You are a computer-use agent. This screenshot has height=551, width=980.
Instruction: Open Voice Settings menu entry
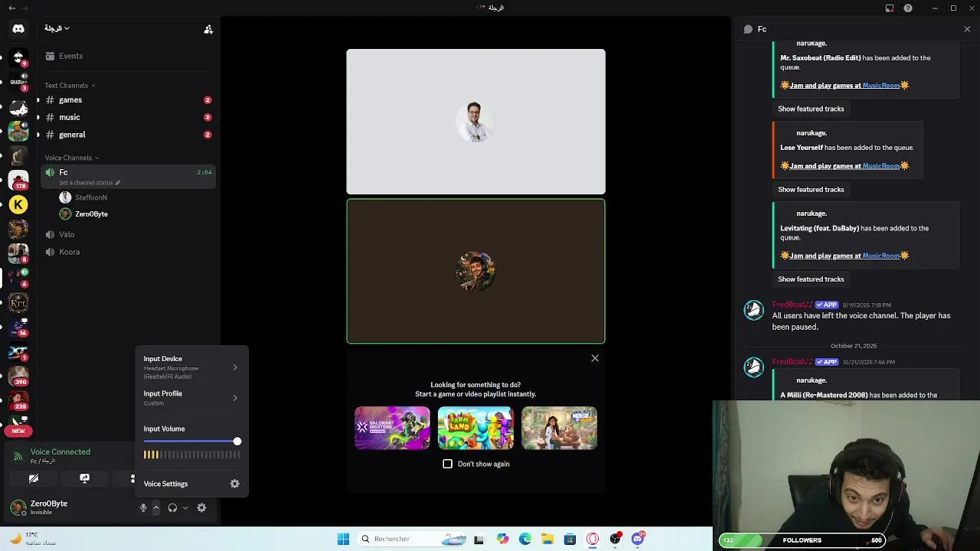tap(191, 484)
